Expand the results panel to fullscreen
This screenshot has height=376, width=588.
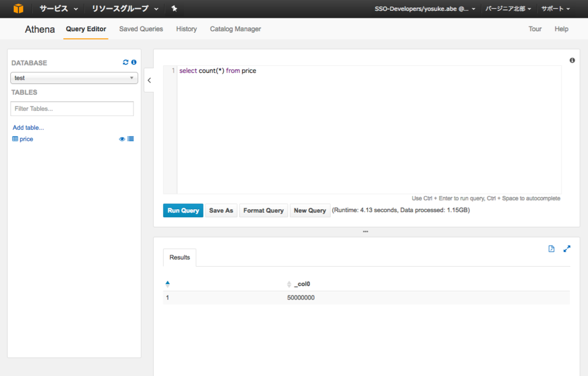567,249
